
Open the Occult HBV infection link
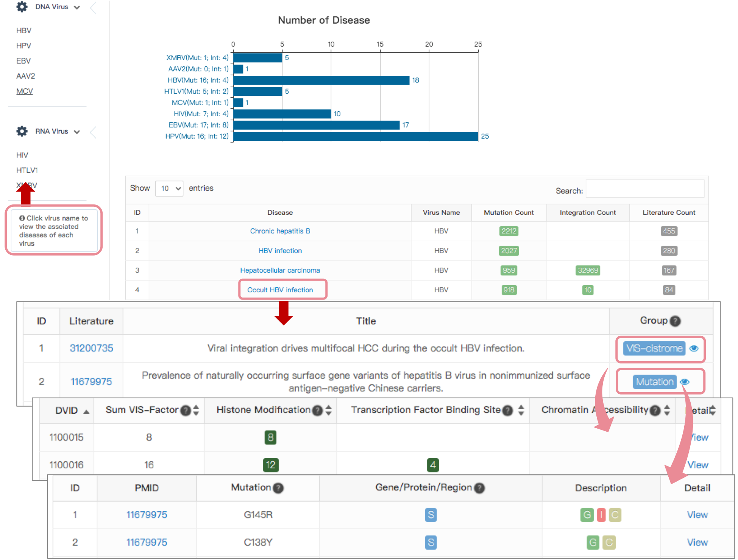pyautogui.click(x=280, y=290)
